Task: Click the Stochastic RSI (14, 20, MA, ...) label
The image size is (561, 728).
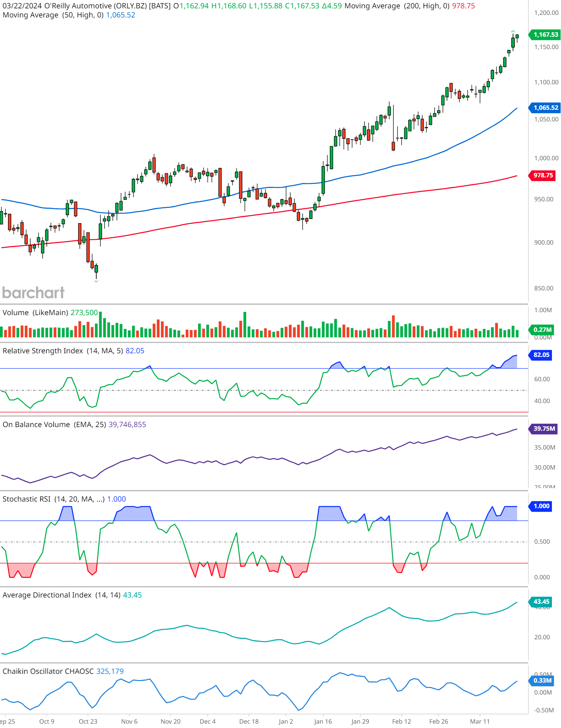Action: [54, 499]
